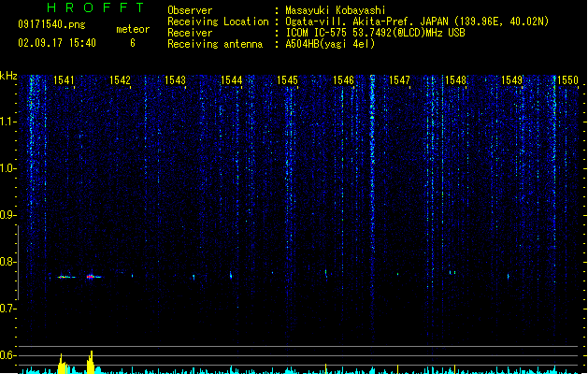Click the 1550 time marker
Screen dimensions: 588x374
coord(567,80)
